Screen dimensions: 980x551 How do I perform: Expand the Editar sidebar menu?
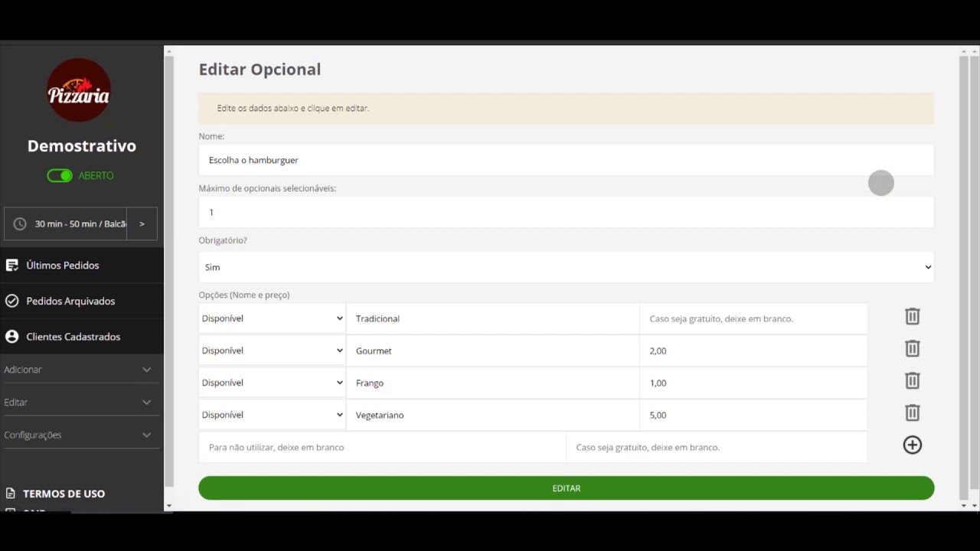(x=78, y=403)
